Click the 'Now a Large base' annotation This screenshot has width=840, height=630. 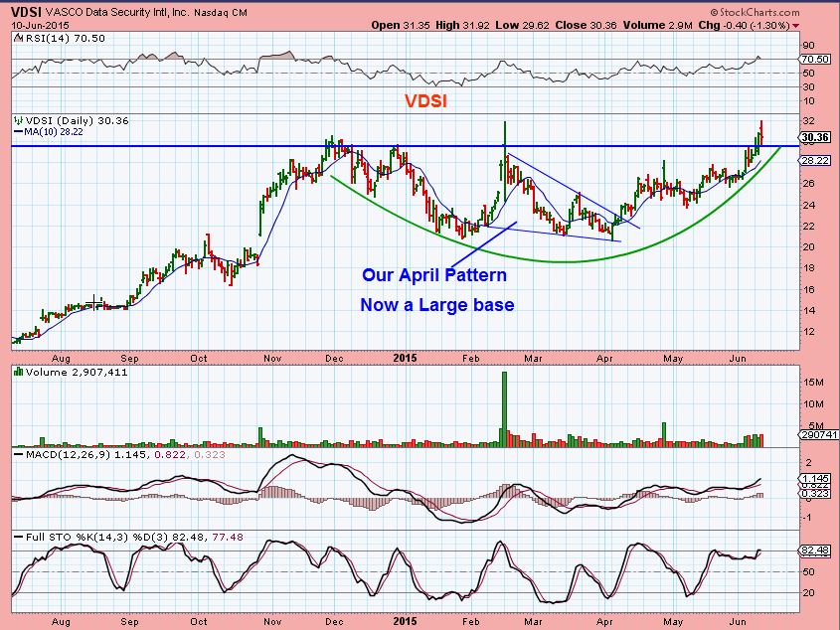pyautogui.click(x=437, y=305)
